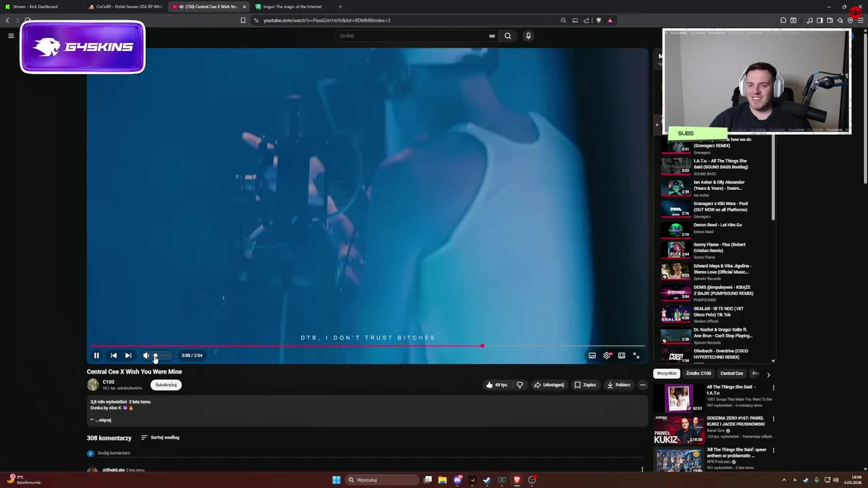
Task: Switch to the Imgur browser tab
Action: [292, 7]
